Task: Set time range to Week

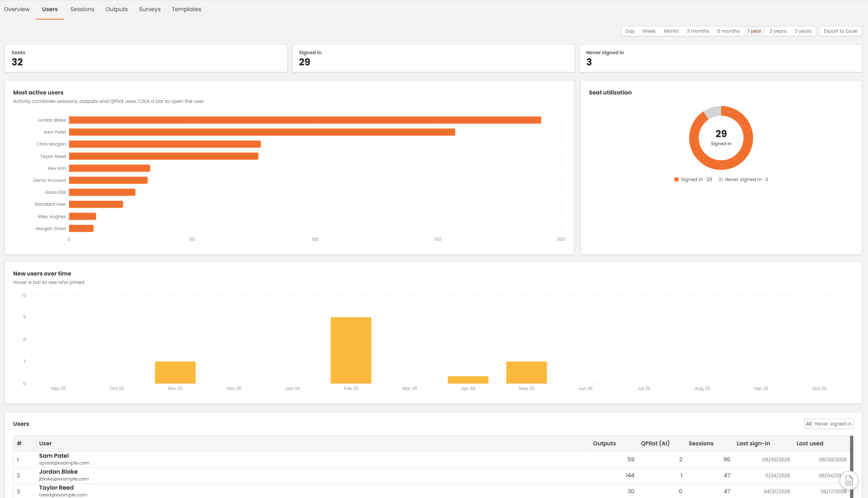Action: click(x=649, y=31)
